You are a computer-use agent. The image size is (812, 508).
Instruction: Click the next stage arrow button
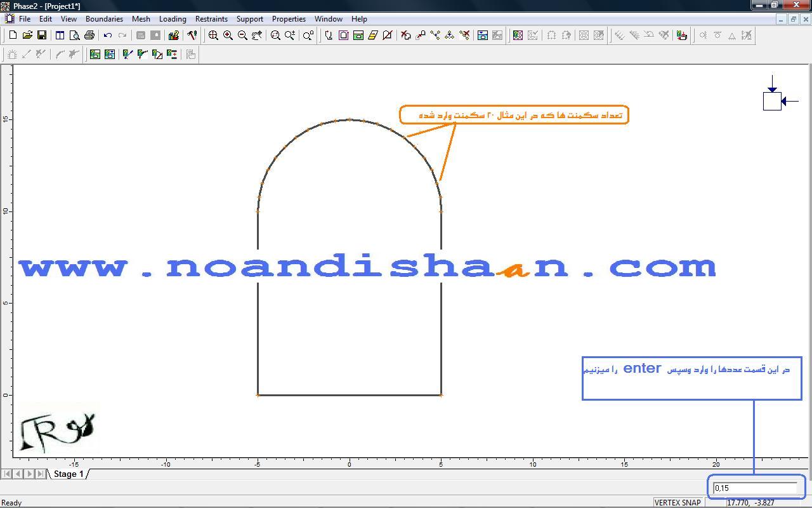[x=29, y=474]
